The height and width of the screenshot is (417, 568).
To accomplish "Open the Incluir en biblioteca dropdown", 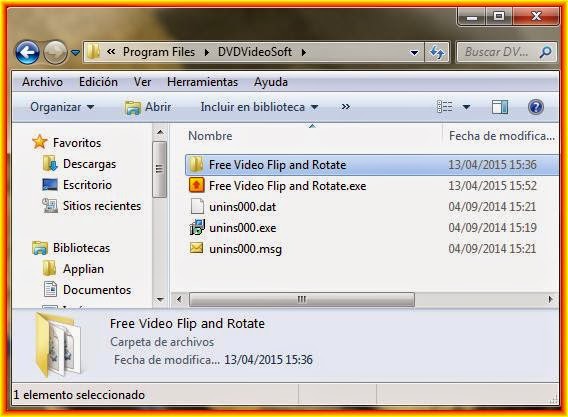I will [259, 107].
